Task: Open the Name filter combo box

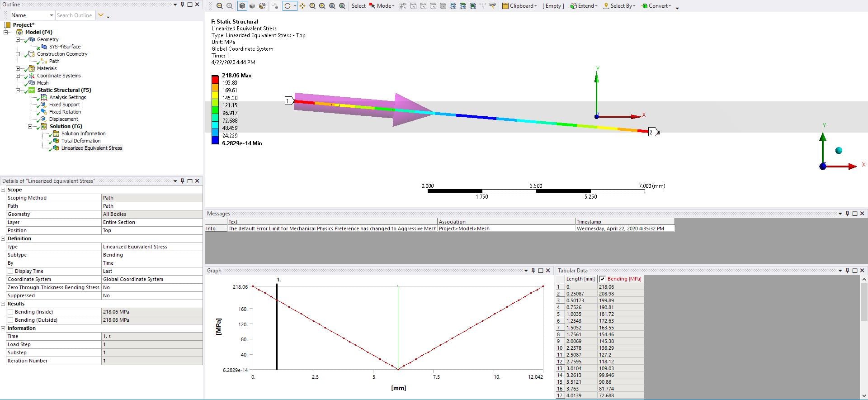Action: (32, 15)
